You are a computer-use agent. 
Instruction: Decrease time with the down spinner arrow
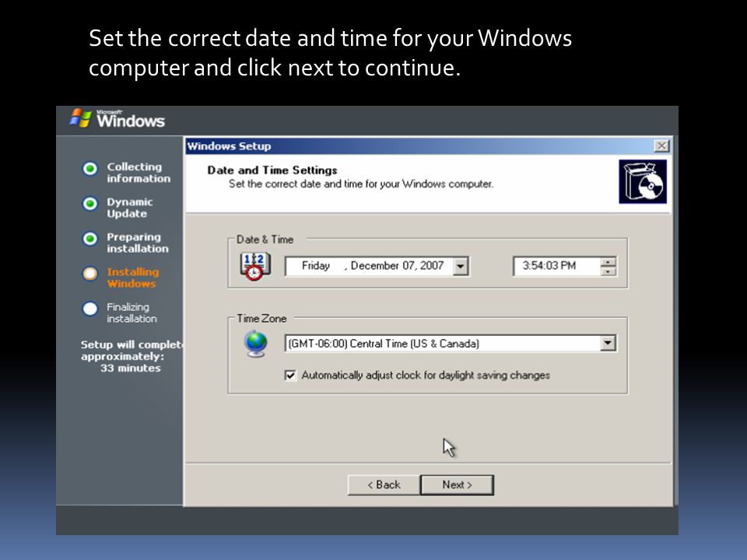coord(608,271)
